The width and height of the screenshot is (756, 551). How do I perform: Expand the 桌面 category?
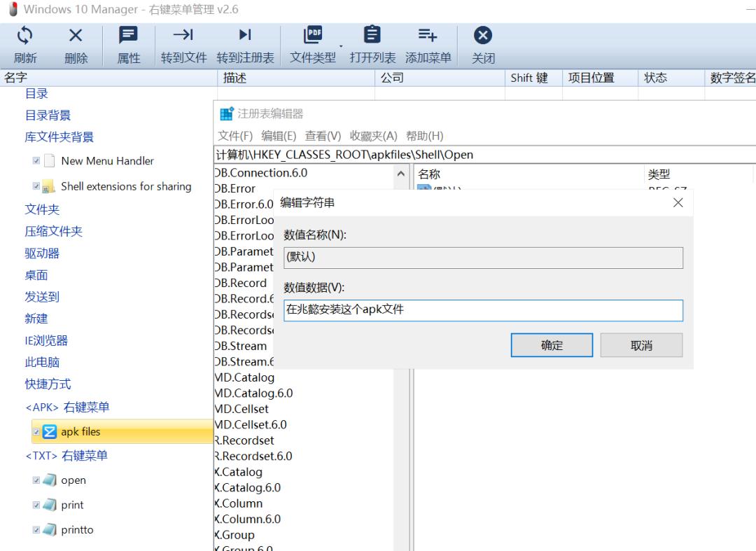[36, 275]
